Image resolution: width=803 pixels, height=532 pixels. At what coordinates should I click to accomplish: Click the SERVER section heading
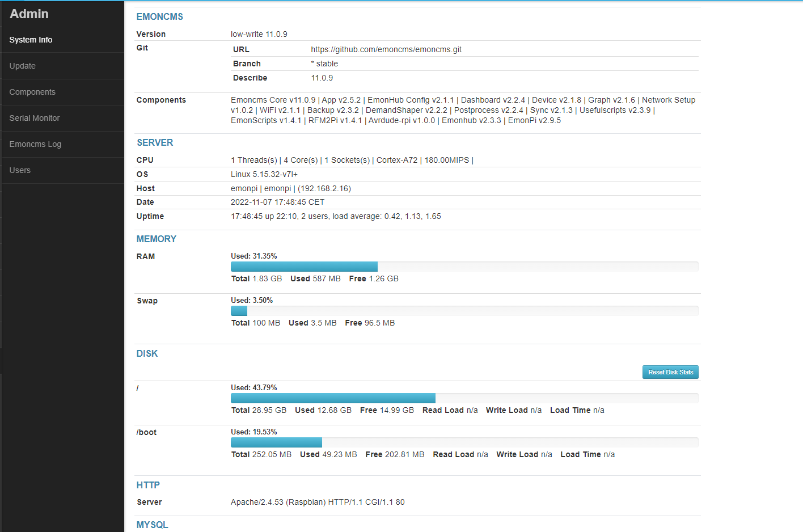click(155, 142)
